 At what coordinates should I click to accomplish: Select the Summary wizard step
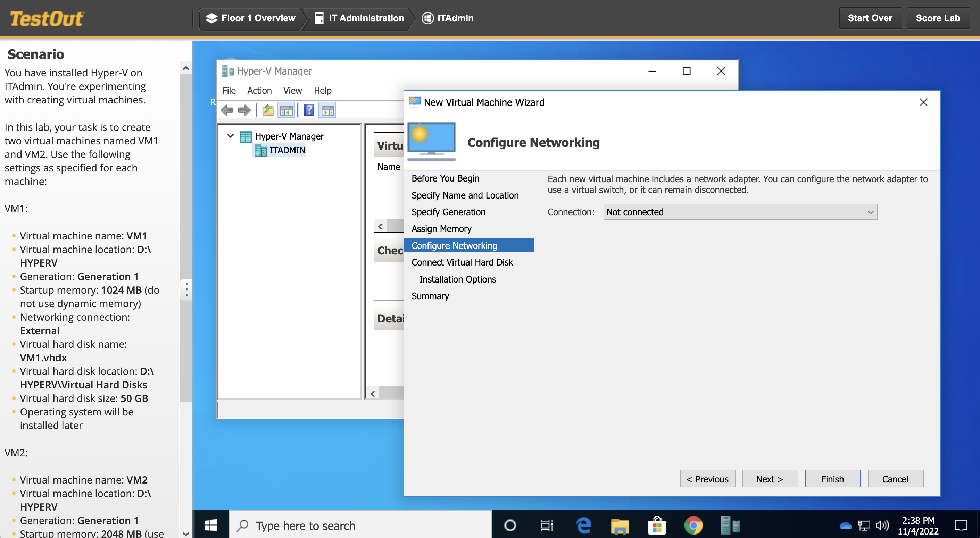coord(430,296)
